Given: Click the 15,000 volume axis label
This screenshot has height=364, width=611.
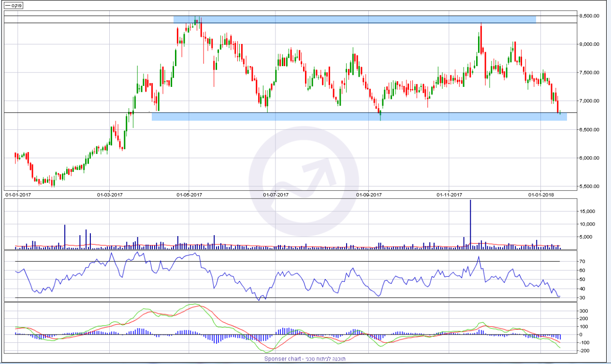Looking at the screenshot, I should point(587,211).
